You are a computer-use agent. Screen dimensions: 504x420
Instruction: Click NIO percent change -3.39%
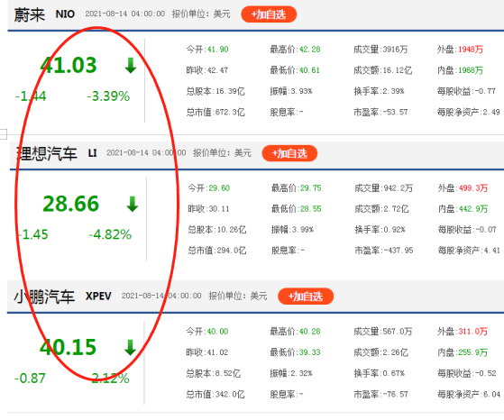pos(108,96)
